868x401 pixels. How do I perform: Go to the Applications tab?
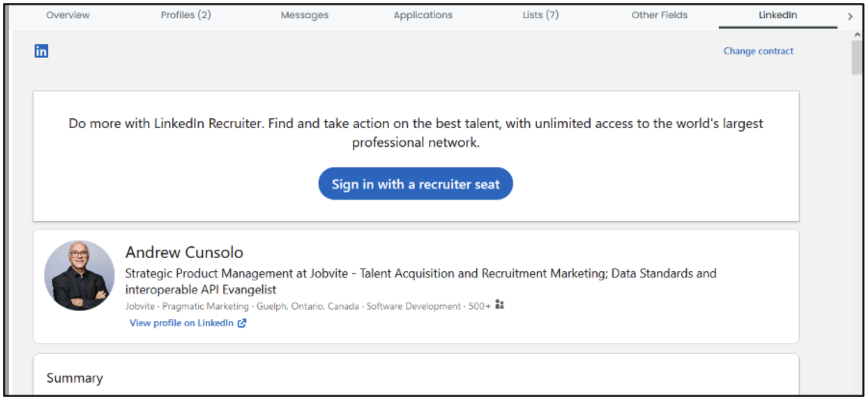pos(423,15)
